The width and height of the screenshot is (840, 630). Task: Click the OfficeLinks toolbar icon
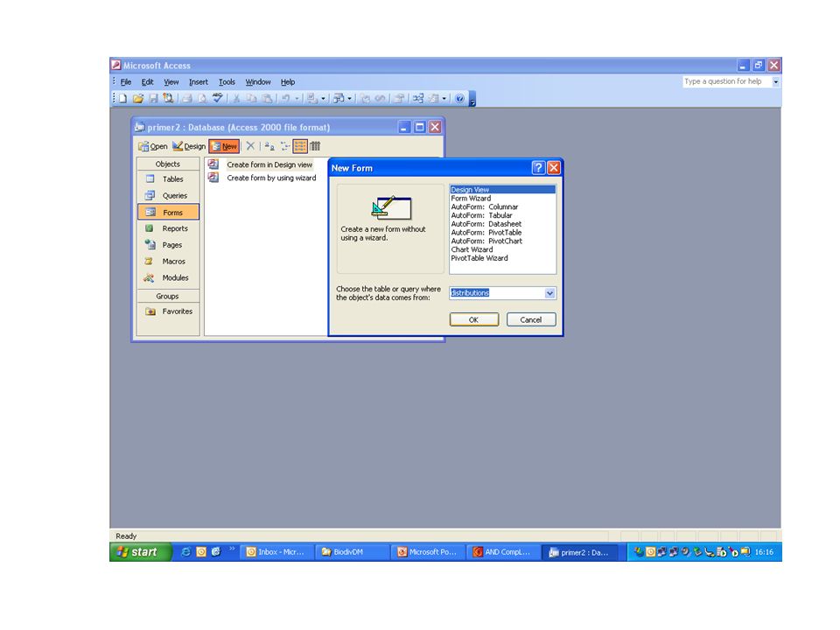311,98
